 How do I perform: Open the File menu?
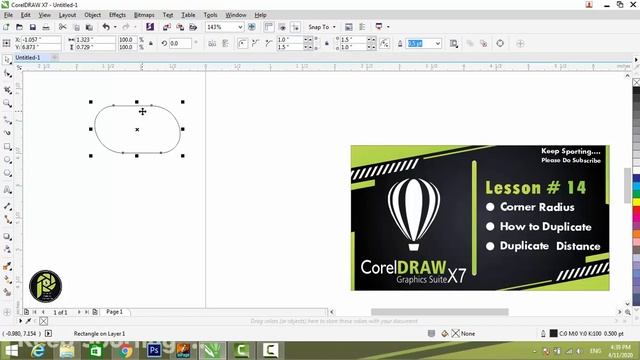click(8, 15)
